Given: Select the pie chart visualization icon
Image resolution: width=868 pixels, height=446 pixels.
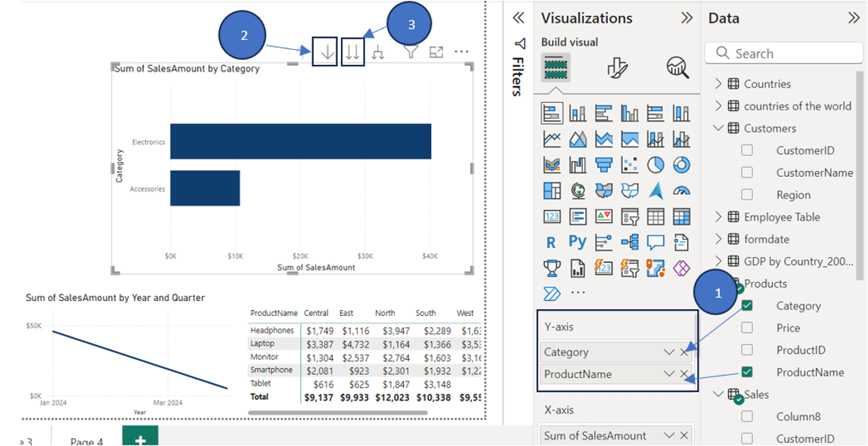Looking at the screenshot, I should [x=656, y=165].
